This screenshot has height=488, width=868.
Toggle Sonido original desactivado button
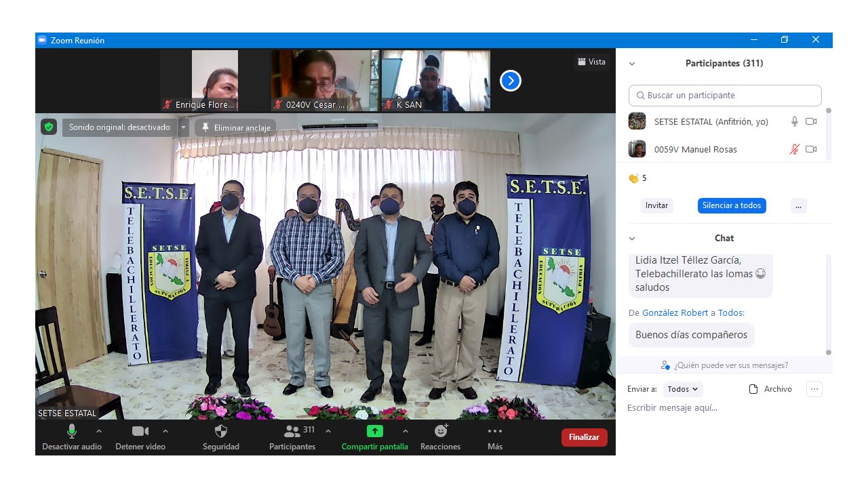(x=120, y=127)
